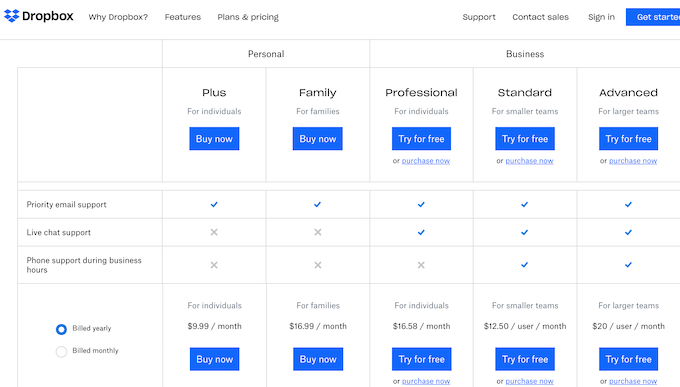Click Contact sales in header
The height and width of the screenshot is (387, 680).
[x=540, y=17]
